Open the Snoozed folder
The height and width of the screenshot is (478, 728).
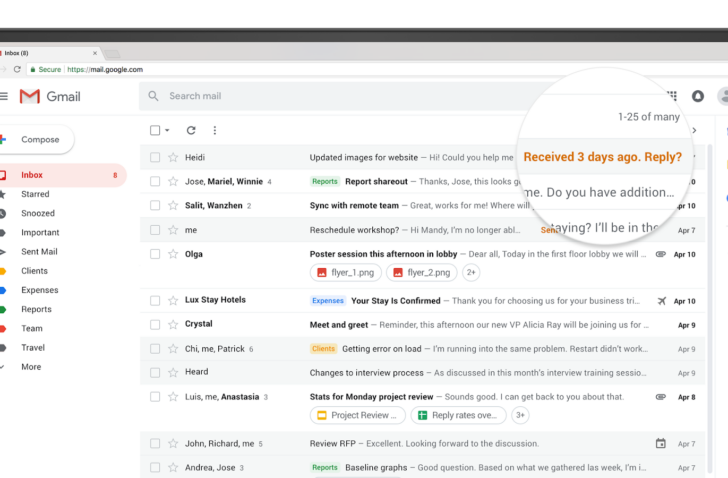(38, 213)
